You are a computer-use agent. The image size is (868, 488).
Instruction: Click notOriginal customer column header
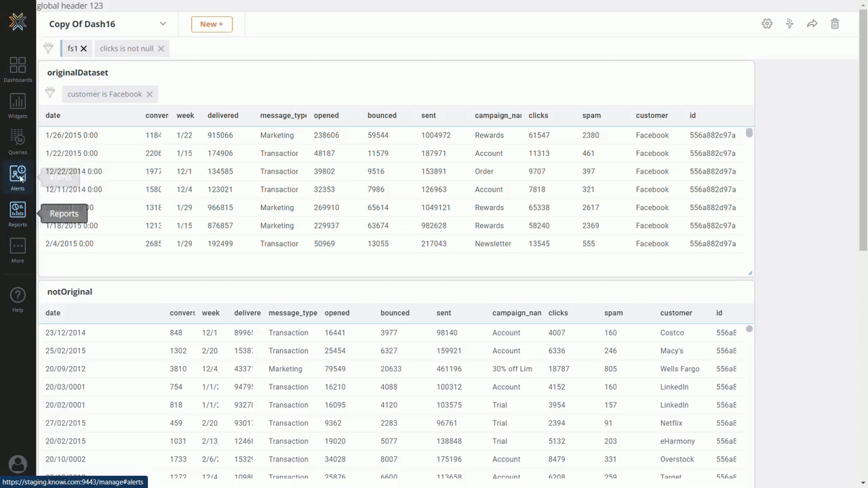tap(676, 313)
